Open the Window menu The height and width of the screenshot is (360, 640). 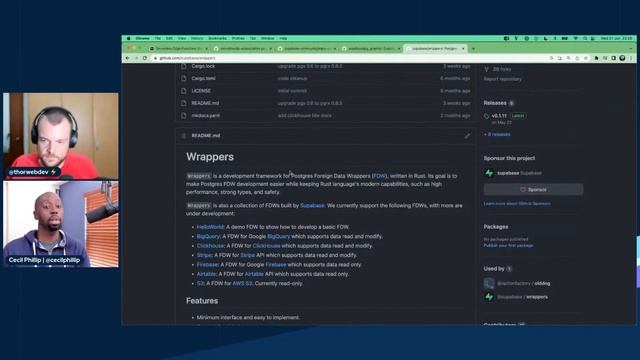267,38
